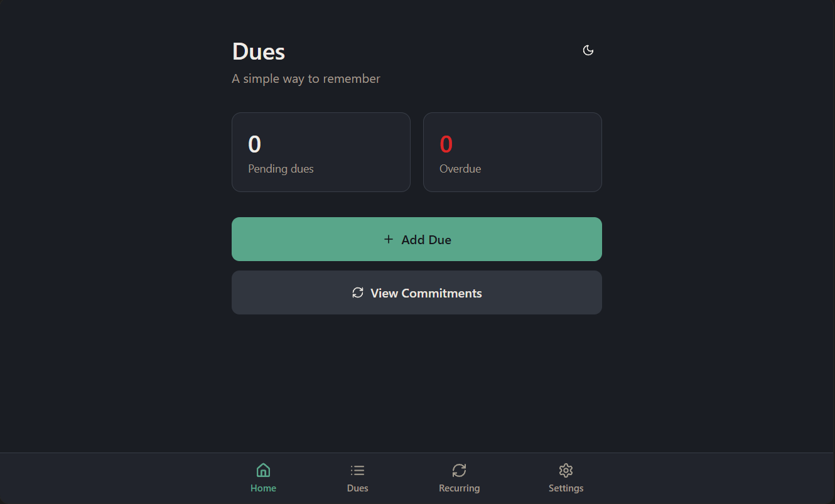Click the View Commitments button
The image size is (835, 504).
(x=417, y=292)
